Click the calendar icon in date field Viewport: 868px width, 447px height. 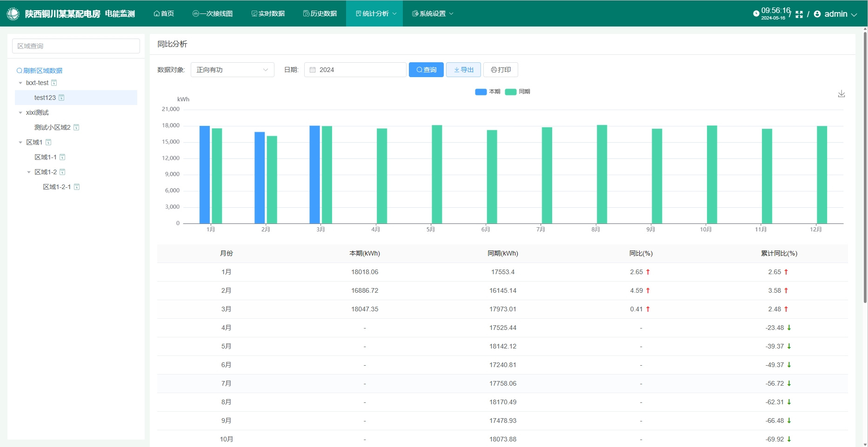[313, 70]
